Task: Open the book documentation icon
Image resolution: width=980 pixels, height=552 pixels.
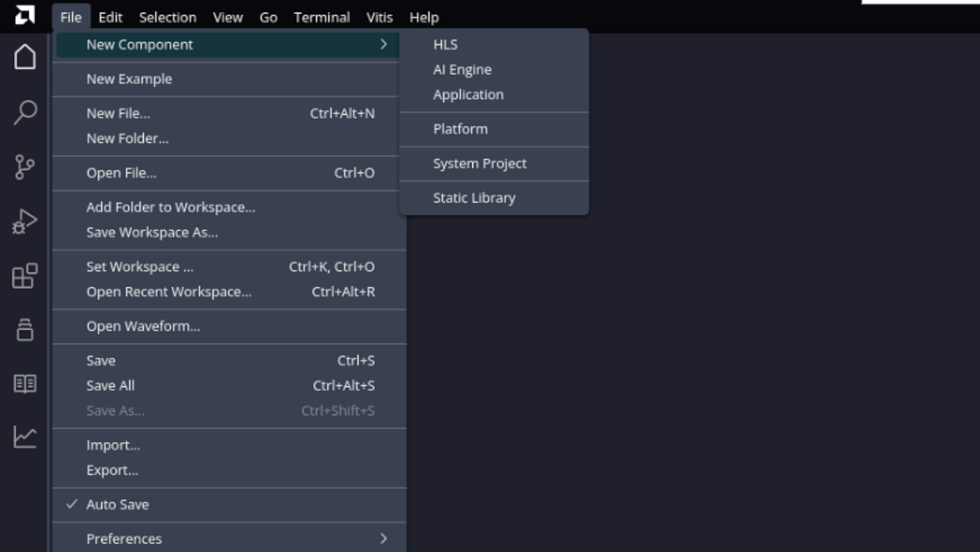Action: tap(25, 383)
